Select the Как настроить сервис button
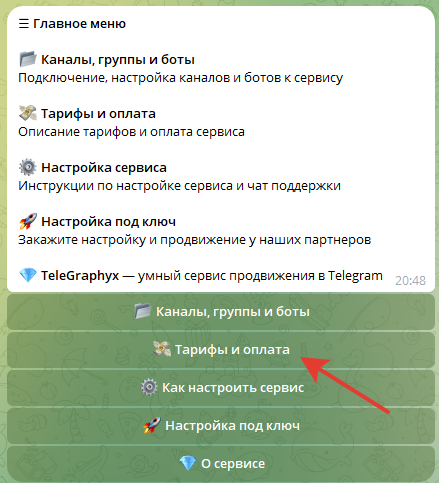This screenshot has height=483, width=439. (221, 388)
